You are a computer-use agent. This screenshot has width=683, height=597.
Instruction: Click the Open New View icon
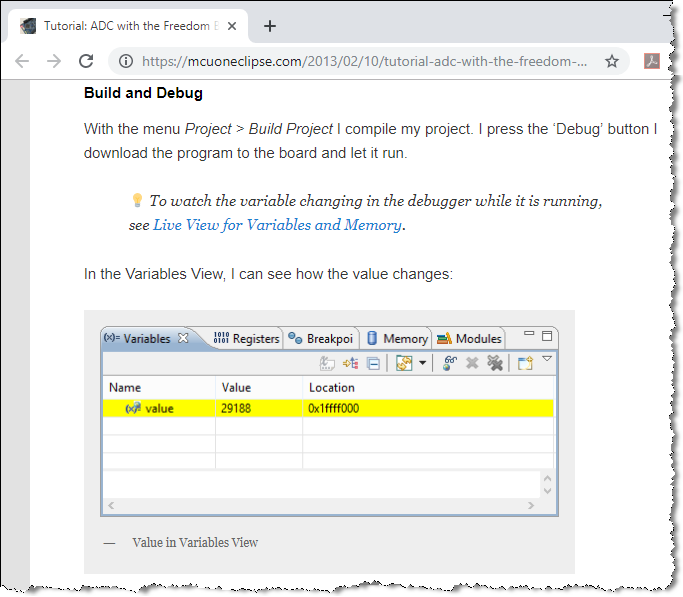coord(525,363)
